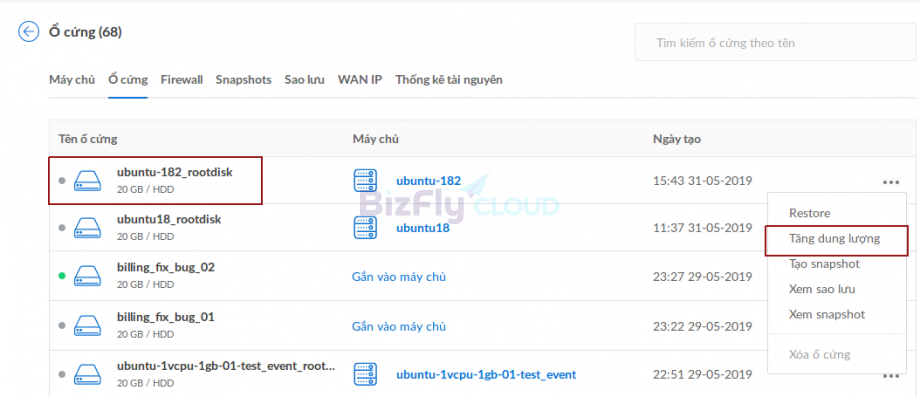This screenshot has height=397, width=920.
Task: Click the server icon beside ubuntu-1vcpu-1gb-01-test_event
Action: (x=365, y=375)
